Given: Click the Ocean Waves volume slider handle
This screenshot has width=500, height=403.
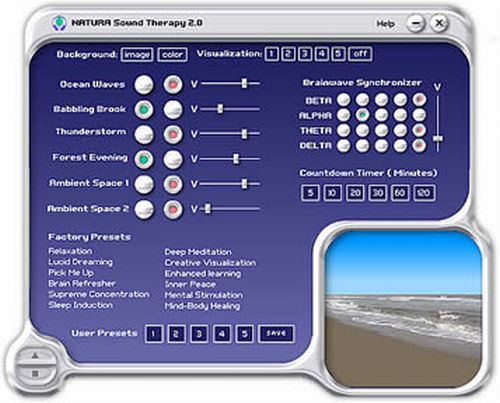Looking at the screenshot, I should pos(244,83).
